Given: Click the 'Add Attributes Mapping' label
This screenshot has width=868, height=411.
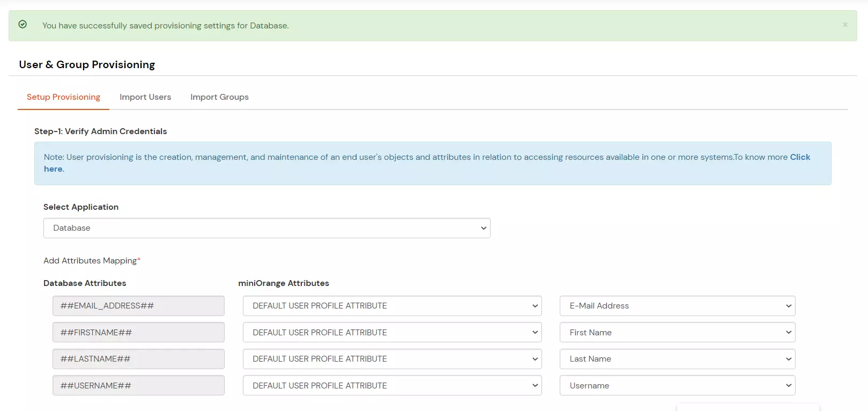Looking at the screenshot, I should point(92,261).
